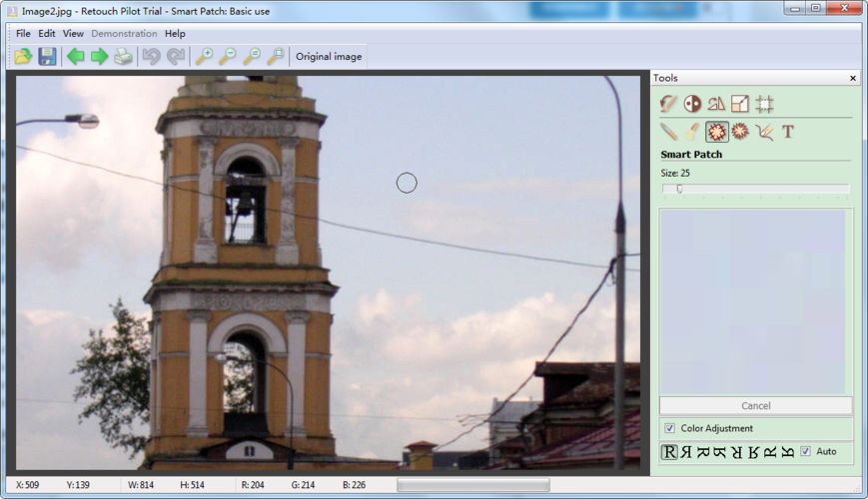This screenshot has width=868, height=499.
Task: Open the File menu
Action: click(x=23, y=33)
